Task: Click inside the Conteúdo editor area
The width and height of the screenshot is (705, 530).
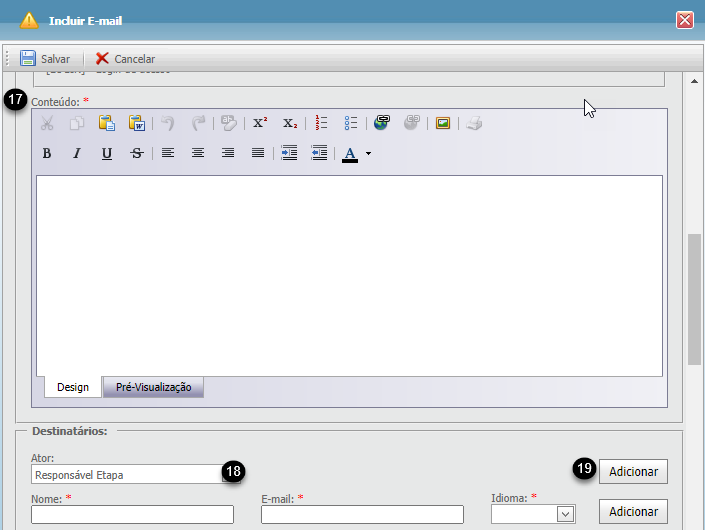Action: [x=349, y=276]
